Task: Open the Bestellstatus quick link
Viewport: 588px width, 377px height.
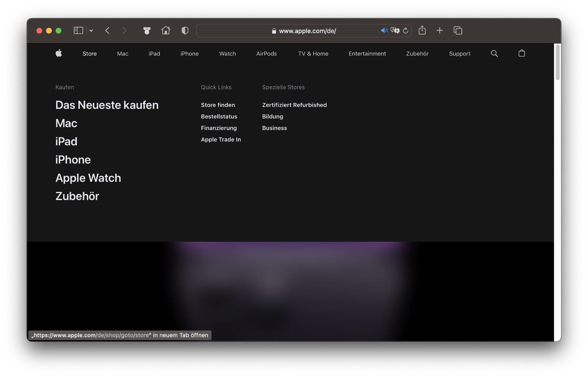Action: (x=219, y=116)
